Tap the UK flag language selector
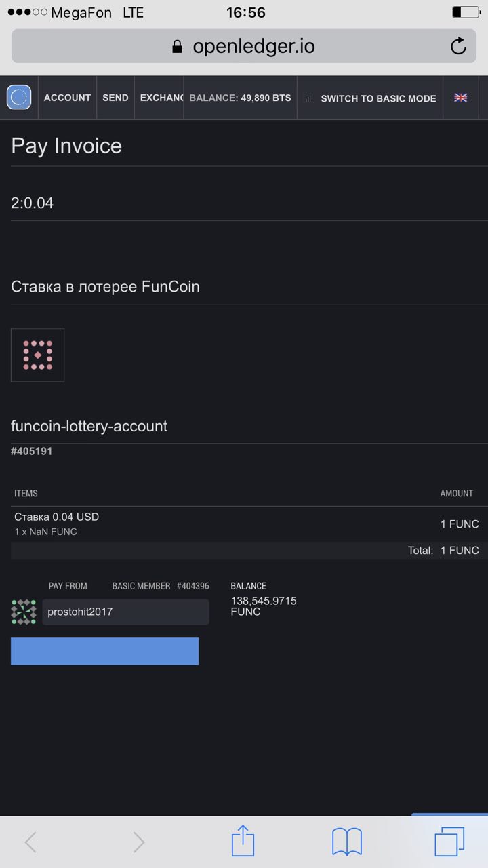Screen dimensions: 488x868 [461, 98]
